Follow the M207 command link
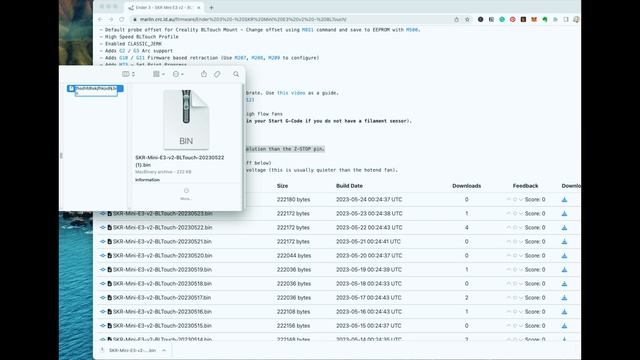 240,58
